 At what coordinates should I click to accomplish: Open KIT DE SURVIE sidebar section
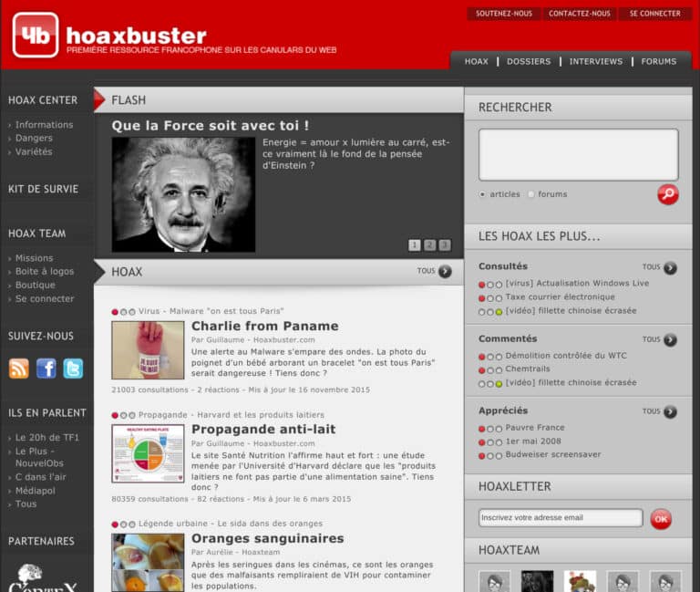[x=44, y=189]
